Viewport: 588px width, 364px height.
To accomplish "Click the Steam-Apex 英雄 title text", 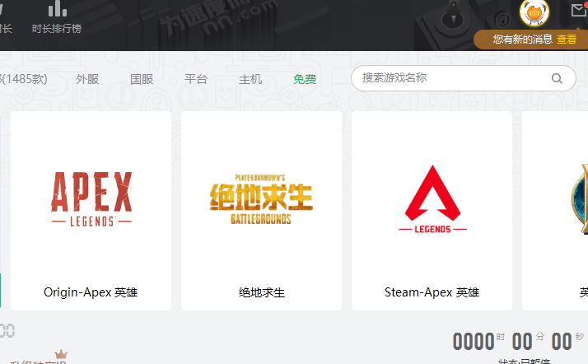I will [432, 292].
